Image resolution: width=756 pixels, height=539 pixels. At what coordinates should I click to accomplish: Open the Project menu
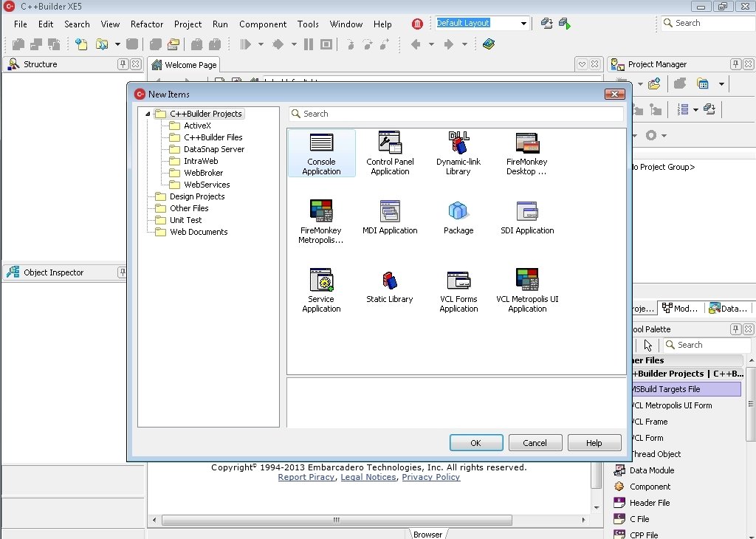point(188,24)
